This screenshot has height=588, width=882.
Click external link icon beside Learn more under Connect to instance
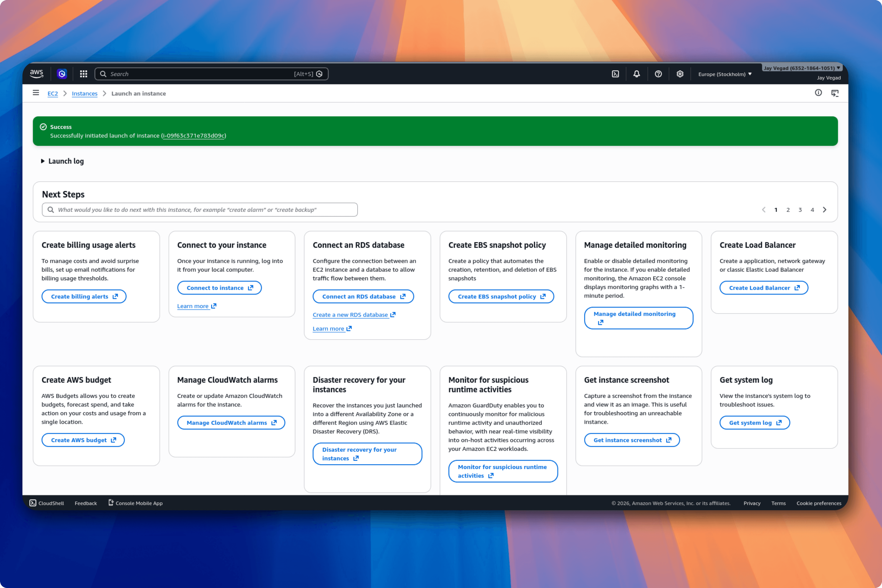tap(214, 306)
